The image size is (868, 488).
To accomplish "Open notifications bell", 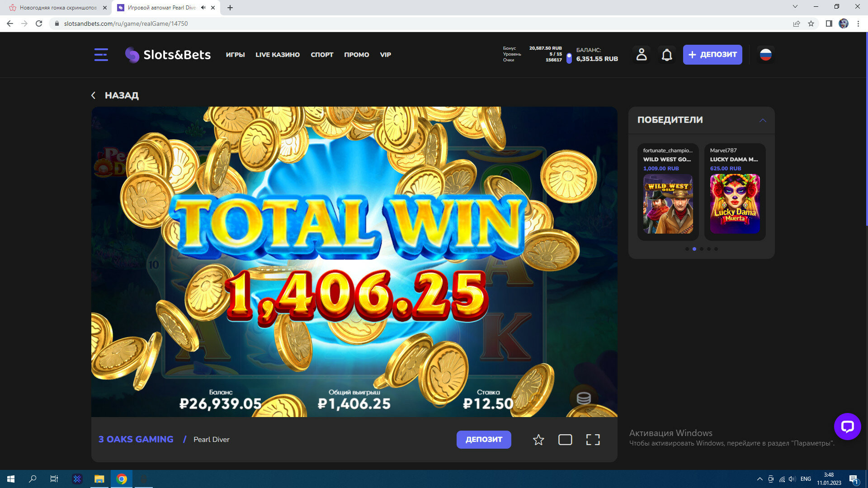I will coord(667,55).
